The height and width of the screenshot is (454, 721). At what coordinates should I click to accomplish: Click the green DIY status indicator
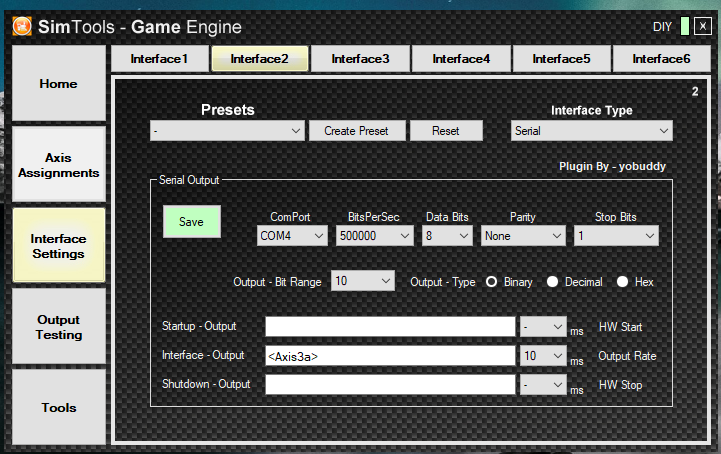click(684, 27)
